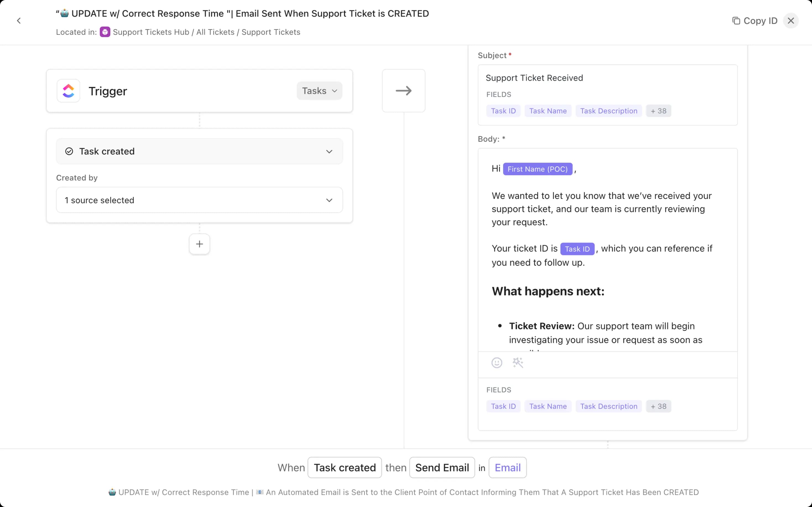The width and height of the screenshot is (812, 507).
Task: Click the Task created pill in the summary bar
Action: pos(345,467)
